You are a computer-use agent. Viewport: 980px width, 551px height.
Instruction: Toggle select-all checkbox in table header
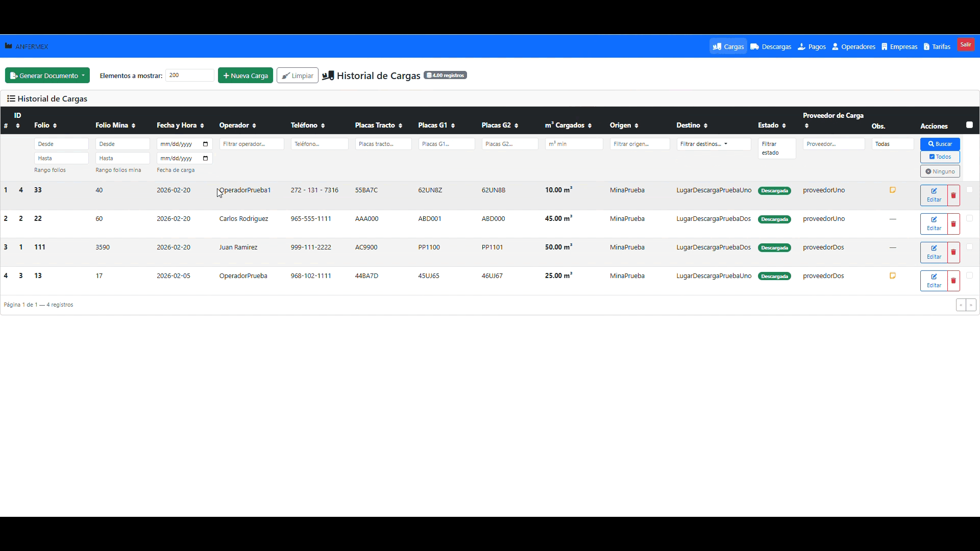point(969,125)
